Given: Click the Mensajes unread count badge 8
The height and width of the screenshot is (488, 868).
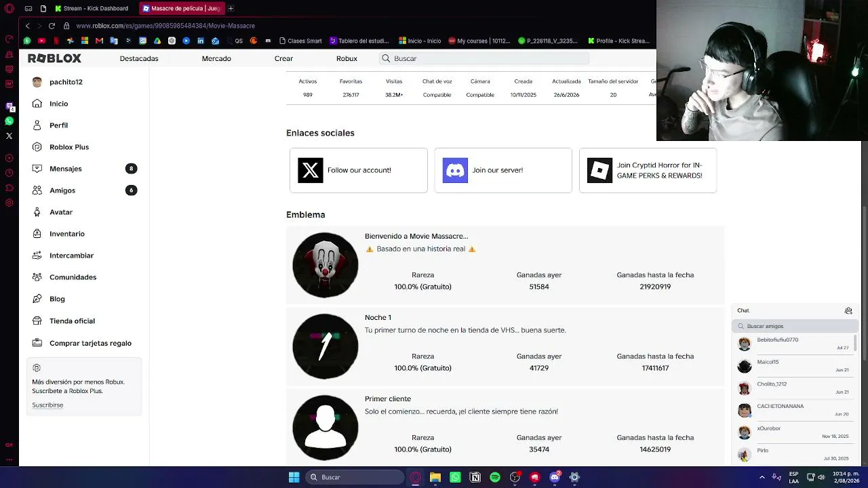Looking at the screenshot, I should pos(131,169).
